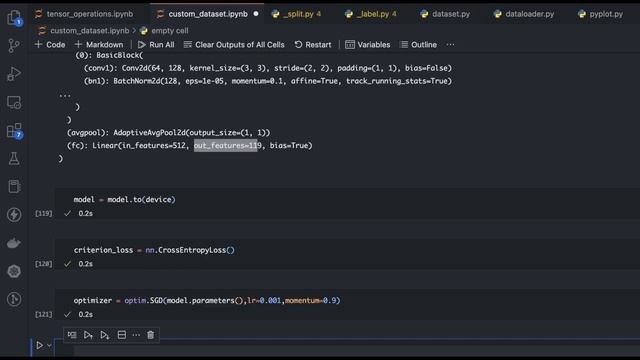Select the custom_dataset.ipynb tab

point(208,14)
